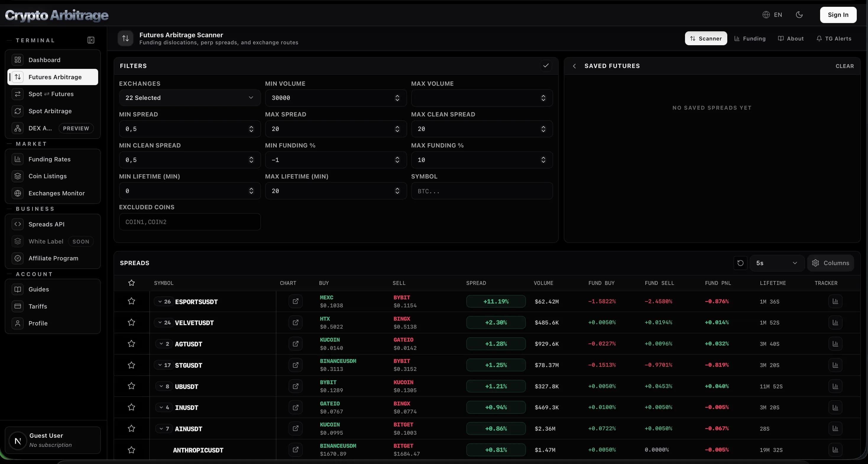Open STGUSDT chart link icon

point(296,365)
